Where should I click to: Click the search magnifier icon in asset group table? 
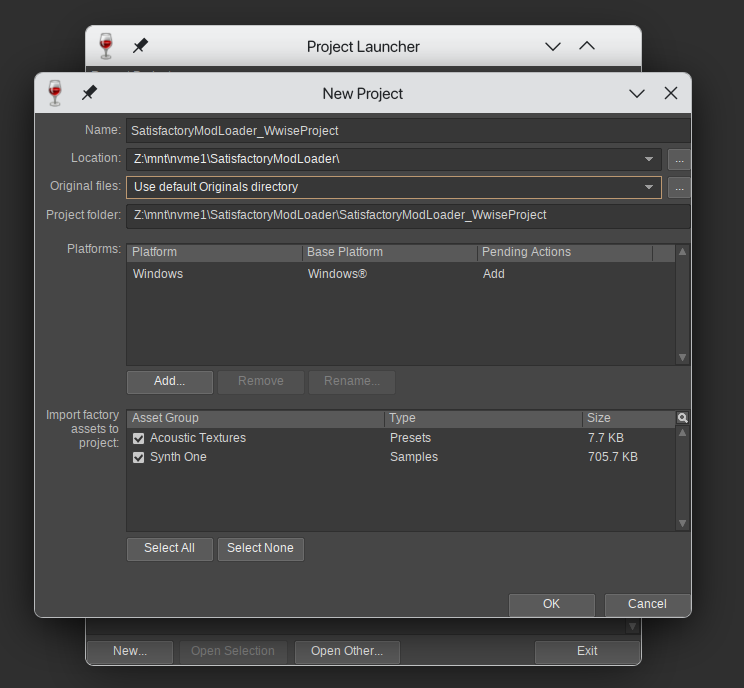point(682,418)
